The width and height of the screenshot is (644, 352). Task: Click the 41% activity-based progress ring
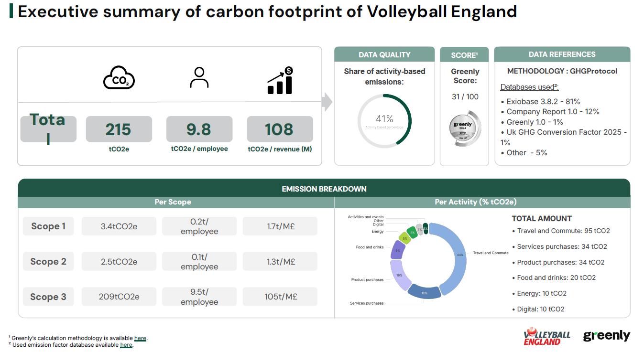(x=384, y=121)
